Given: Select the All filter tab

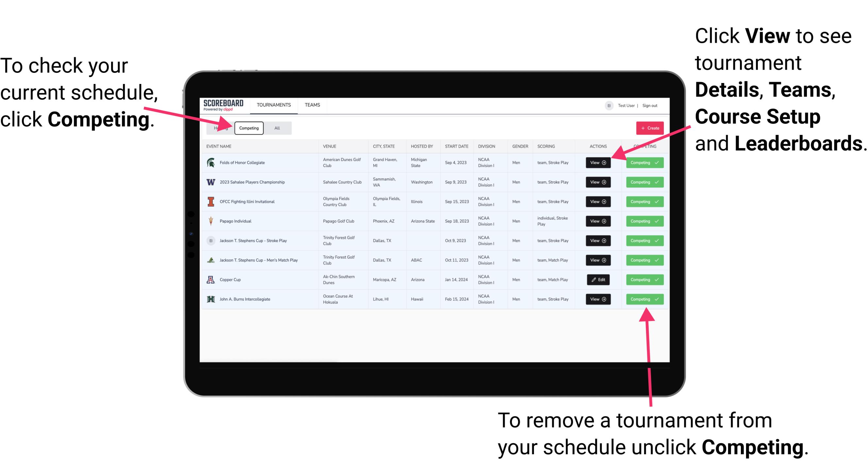Looking at the screenshot, I should click(x=276, y=128).
